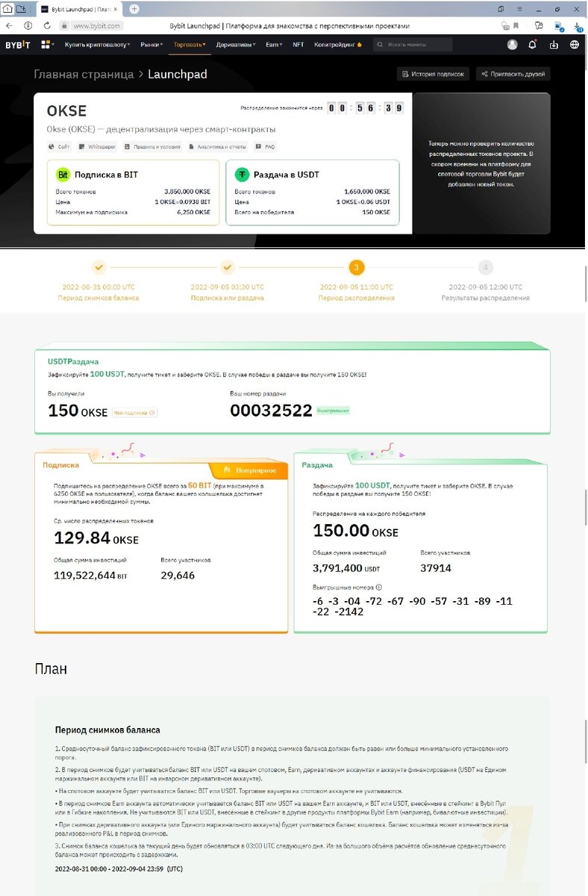Click the Bybit logo in header
Image resolution: width=588 pixels, height=896 pixels.
pyautogui.click(x=18, y=45)
